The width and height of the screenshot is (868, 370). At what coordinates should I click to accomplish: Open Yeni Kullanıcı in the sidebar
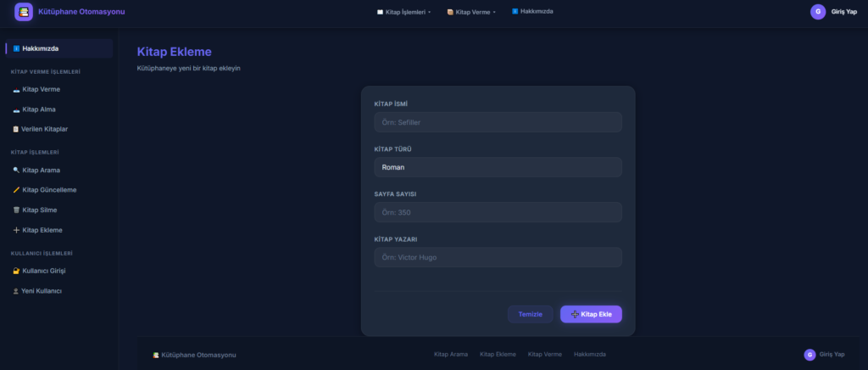(41, 291)
